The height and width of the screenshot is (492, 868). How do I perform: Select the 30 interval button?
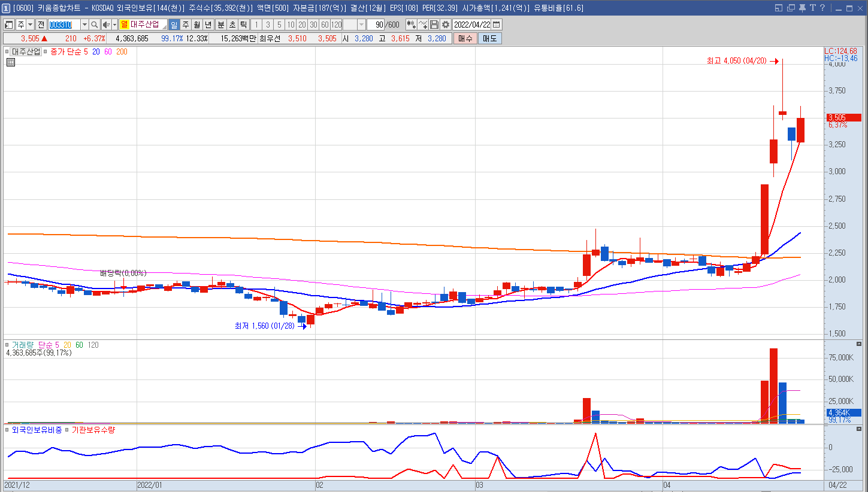313,25
